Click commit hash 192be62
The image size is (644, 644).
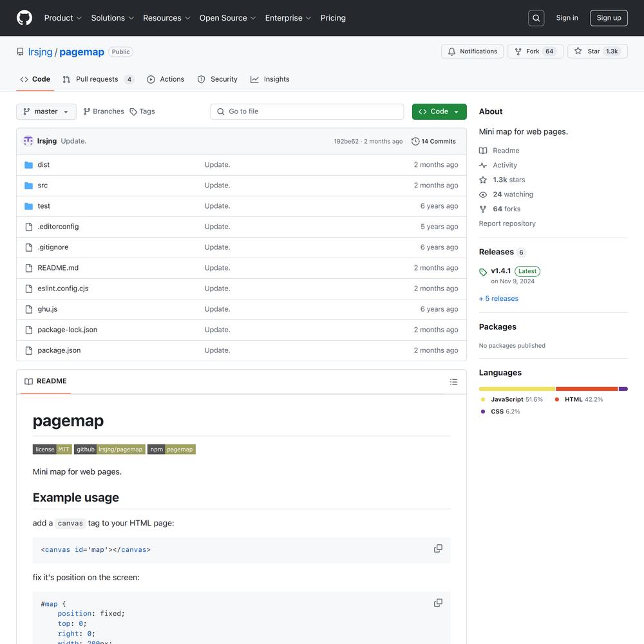tap(346, 141)
